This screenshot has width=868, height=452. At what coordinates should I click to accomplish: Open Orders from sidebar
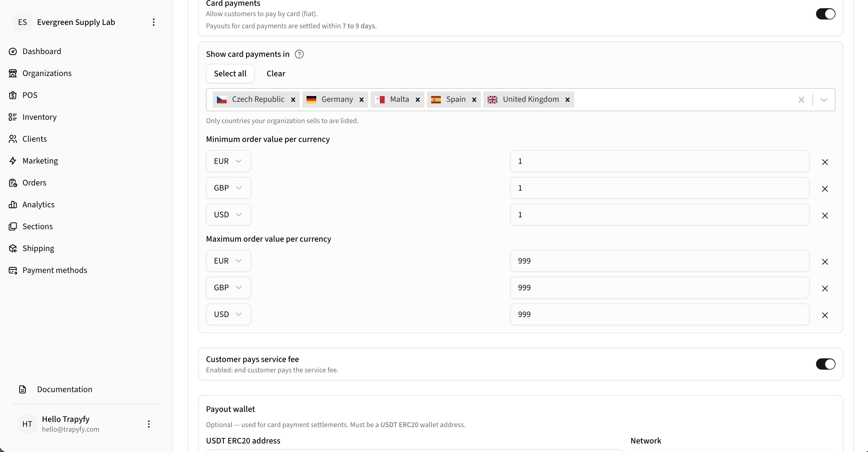34,183
